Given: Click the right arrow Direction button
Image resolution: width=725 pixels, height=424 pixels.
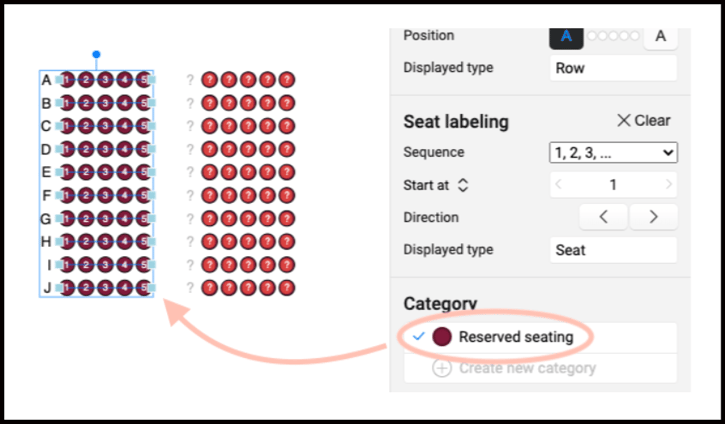Looking at the screenshot, I should (x=653, y=217).
